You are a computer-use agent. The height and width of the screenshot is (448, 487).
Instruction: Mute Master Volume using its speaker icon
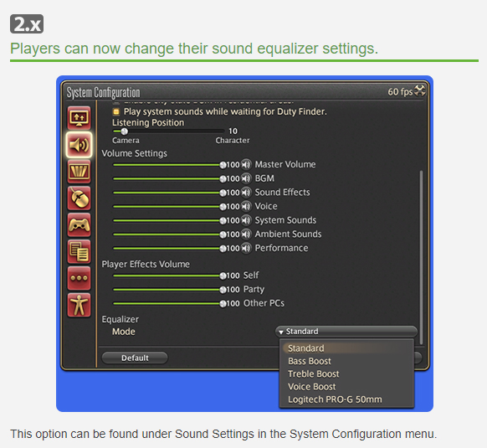tap(246, 164)
